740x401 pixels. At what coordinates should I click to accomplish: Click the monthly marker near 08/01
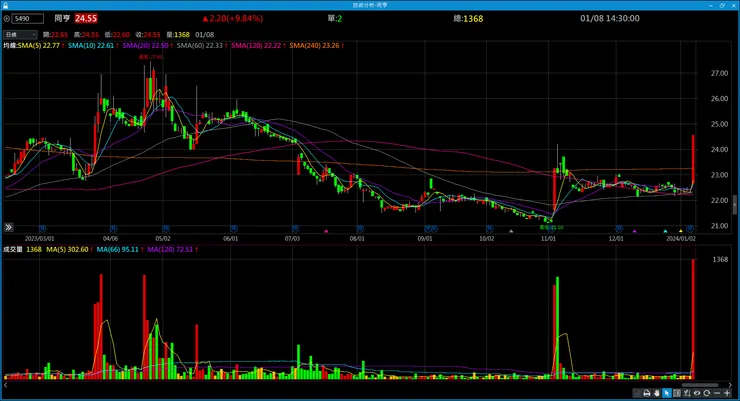pos(360,229)
